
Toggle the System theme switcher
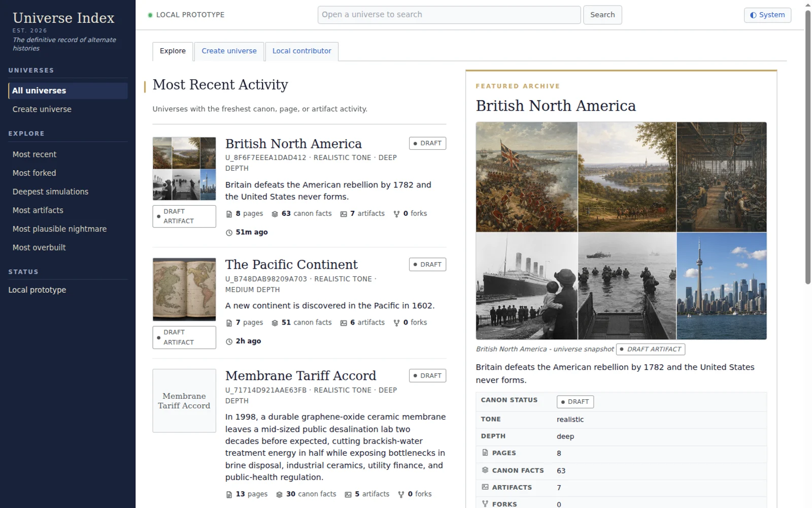[767, 15]
